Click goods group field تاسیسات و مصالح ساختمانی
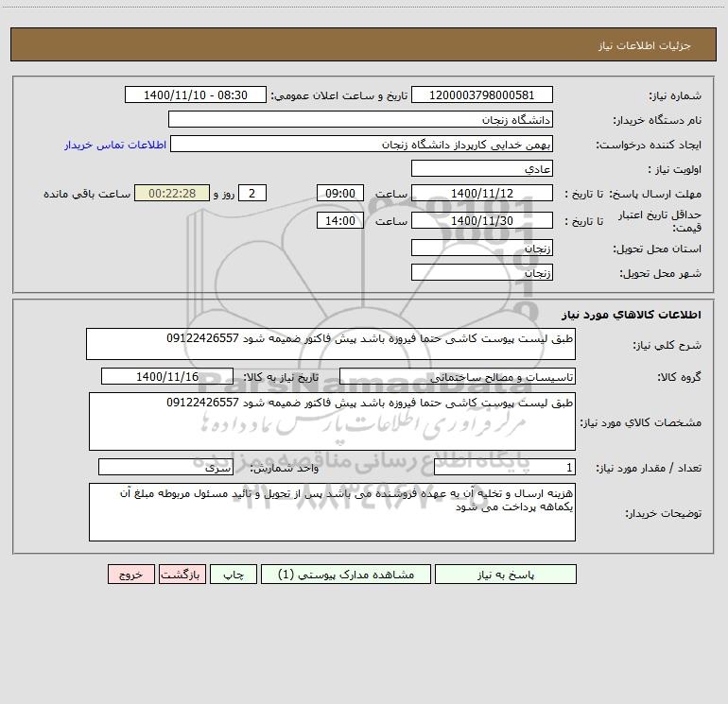Screen dimensions: 728x704 pos(458,376)
